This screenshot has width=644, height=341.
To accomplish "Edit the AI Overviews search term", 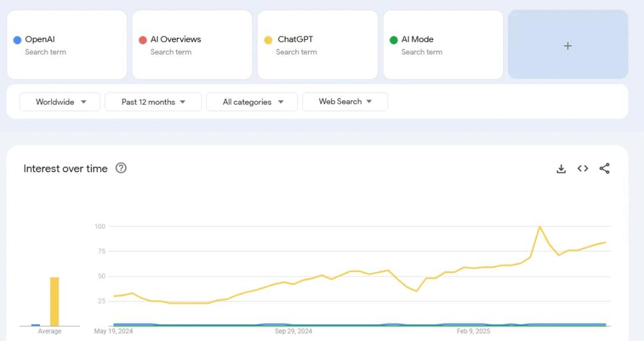I will click(x=175, y=39).
